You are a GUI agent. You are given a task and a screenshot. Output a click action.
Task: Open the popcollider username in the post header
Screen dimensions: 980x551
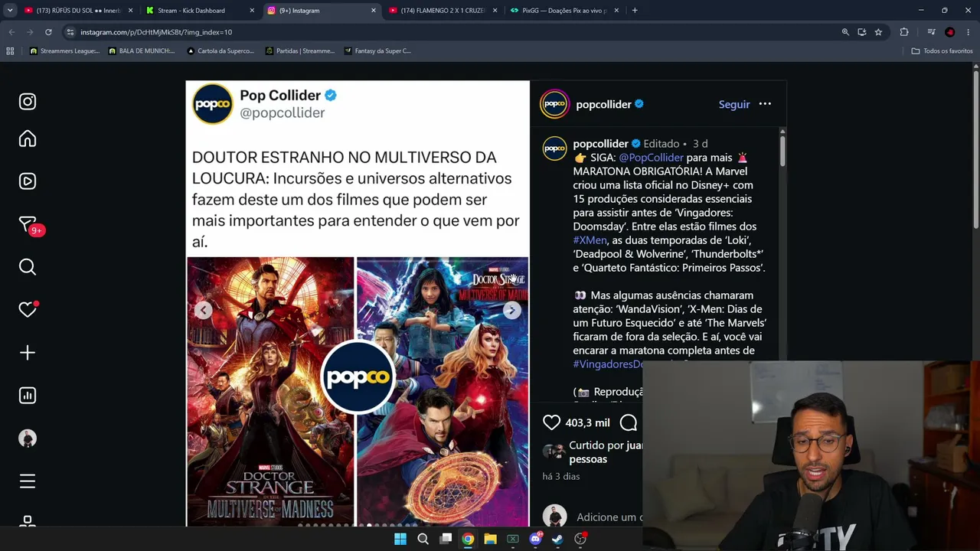pyautogui.click(x=603, y=104)
